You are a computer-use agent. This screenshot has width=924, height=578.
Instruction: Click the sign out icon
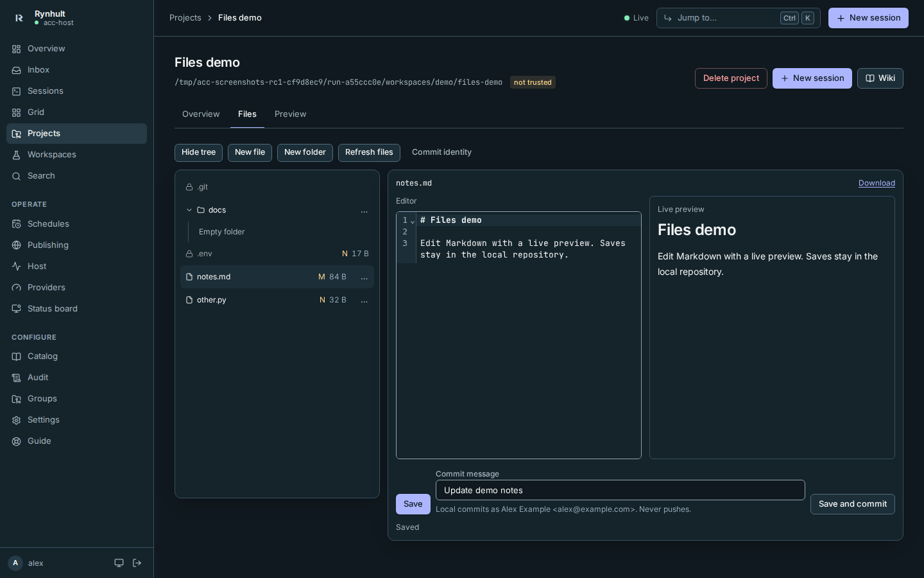(137, 563)
